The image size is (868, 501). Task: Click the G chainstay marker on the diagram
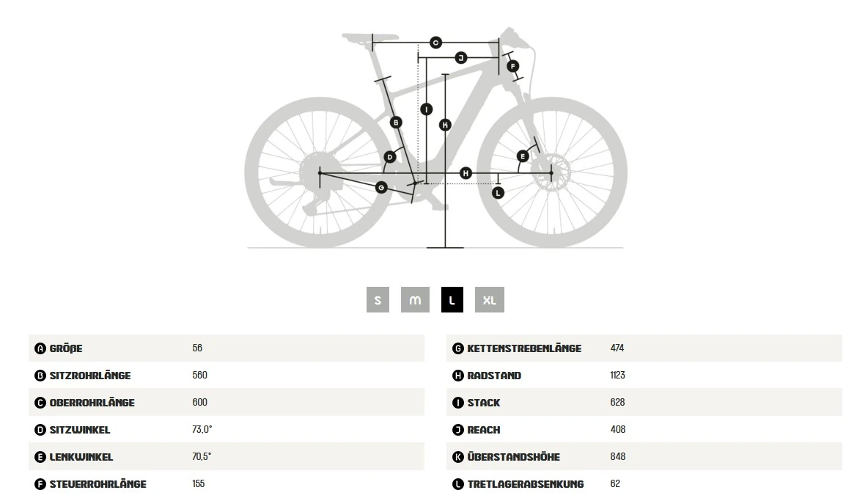381,188
